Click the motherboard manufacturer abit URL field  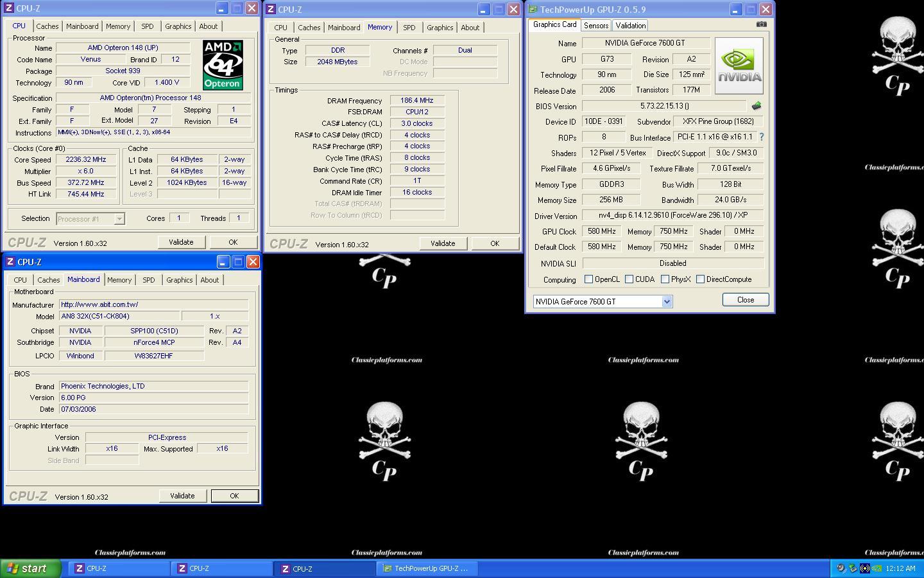pos(153,304)
